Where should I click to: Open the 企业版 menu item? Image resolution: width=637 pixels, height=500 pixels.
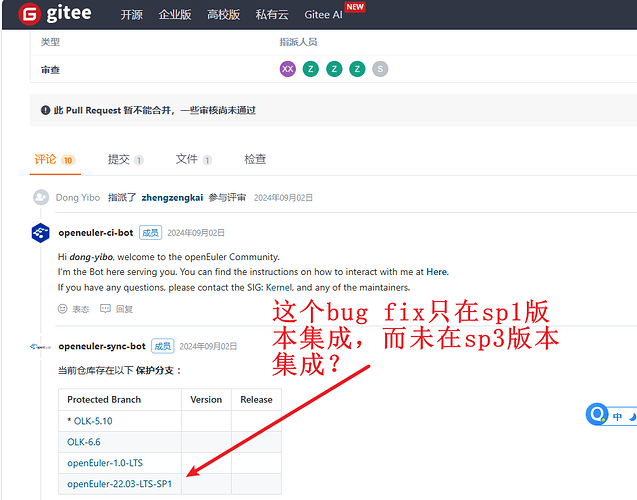pos(175,15)
